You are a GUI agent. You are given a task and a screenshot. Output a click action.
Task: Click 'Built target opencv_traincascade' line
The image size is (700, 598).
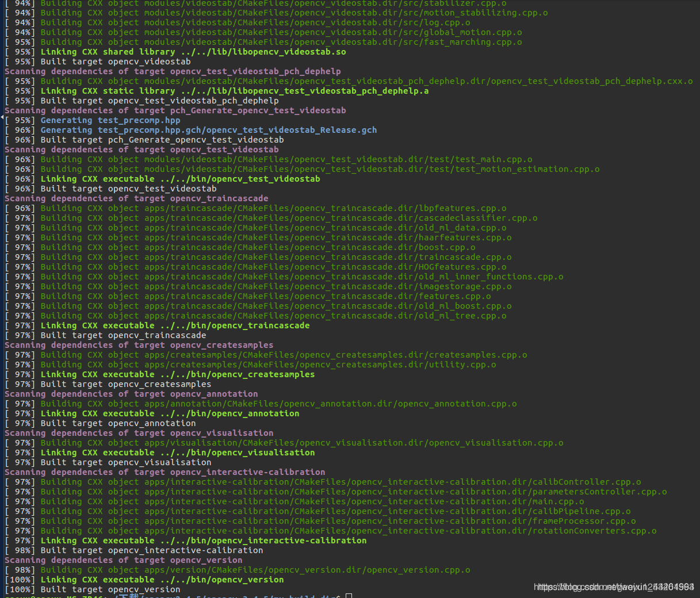coord(105,335)
